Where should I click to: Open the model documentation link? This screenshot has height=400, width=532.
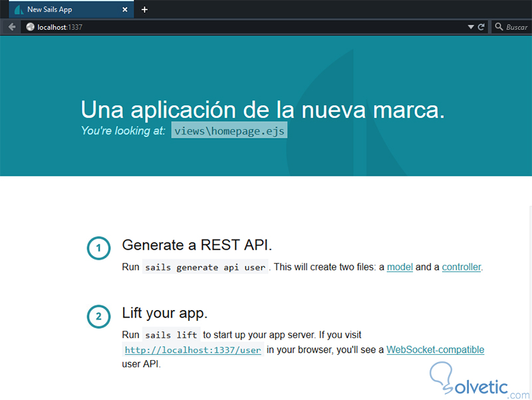tap(400, 267)
